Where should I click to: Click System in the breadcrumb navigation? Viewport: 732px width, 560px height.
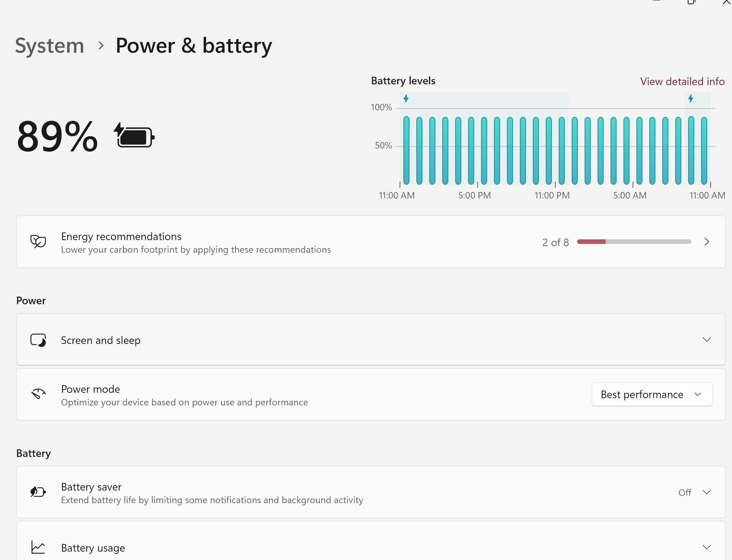pyautogui.click(x=49, y=45)
